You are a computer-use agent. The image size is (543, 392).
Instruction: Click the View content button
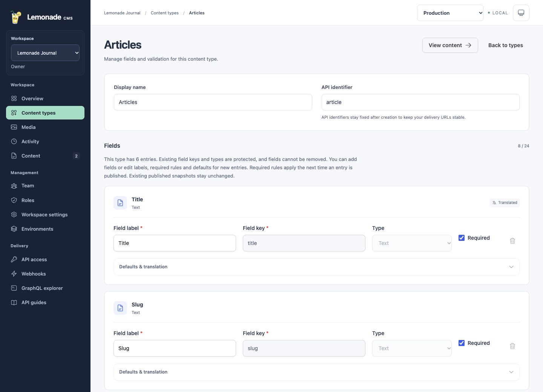450,45
